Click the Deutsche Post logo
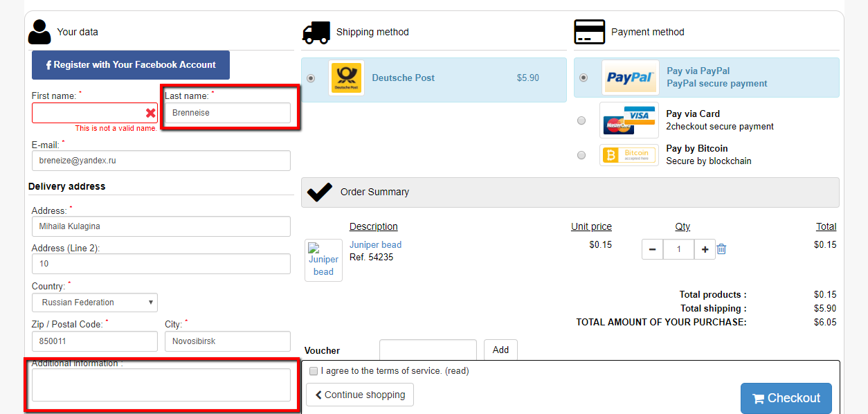 pyautogui.click(x=346, y=78)
